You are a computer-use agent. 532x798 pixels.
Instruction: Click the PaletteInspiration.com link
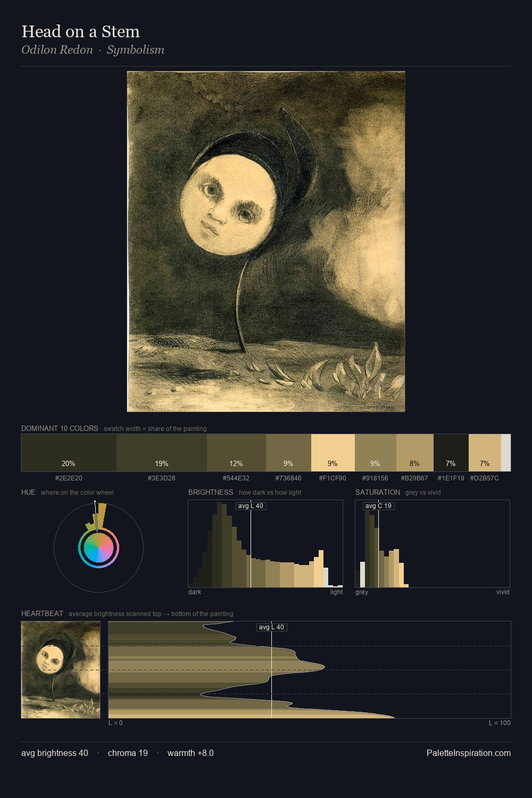[x=469, y=753]
